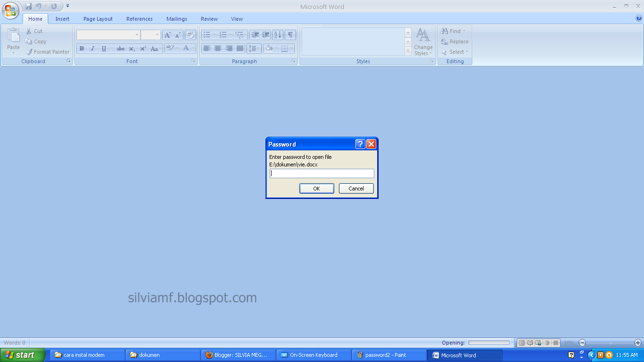
Task: Click the Replace command
Action: pos(454,41)
